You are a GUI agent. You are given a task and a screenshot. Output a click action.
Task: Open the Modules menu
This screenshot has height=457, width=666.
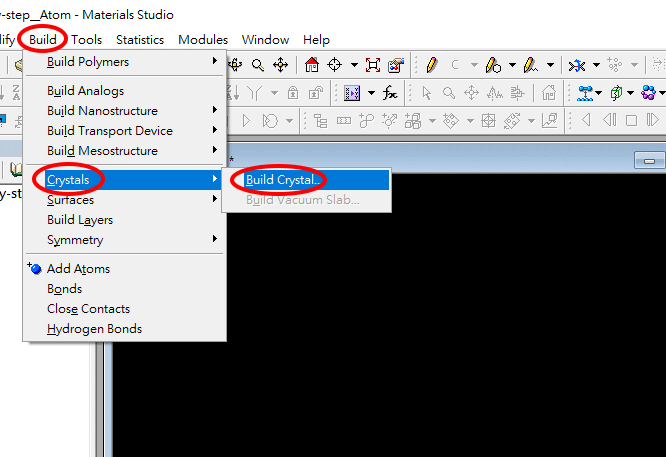203,40
